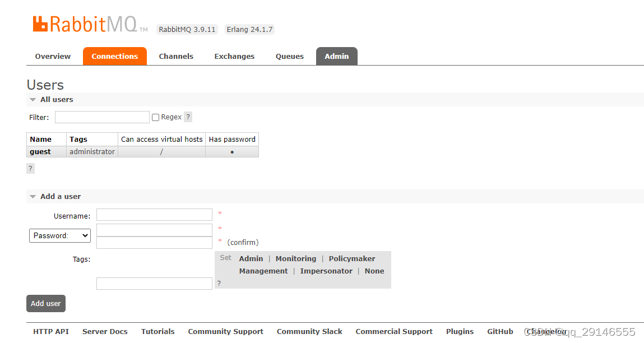Open help icon next to Regex

click(188, 117)
